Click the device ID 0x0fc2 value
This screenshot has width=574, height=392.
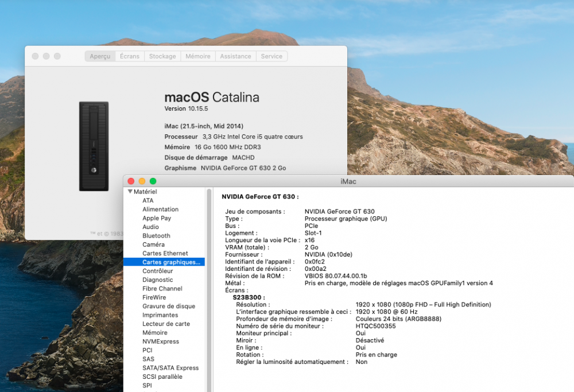pyautogui.click(x=315, y=262)
